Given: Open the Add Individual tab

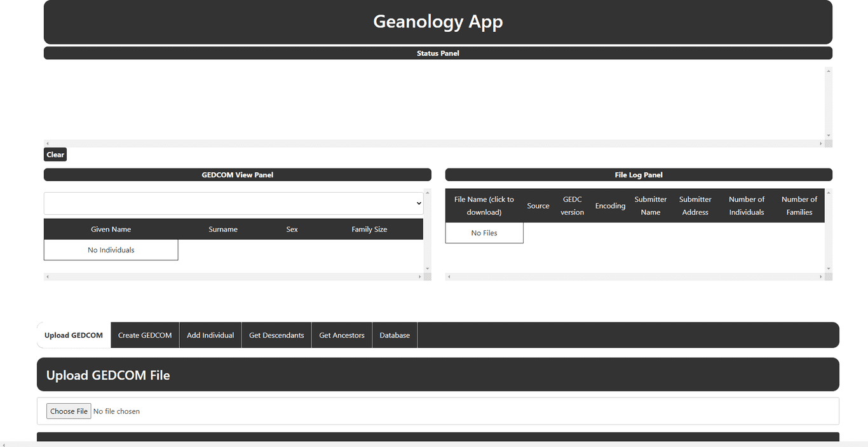Looking at the screenshot, I should click(x=210, y=335).
